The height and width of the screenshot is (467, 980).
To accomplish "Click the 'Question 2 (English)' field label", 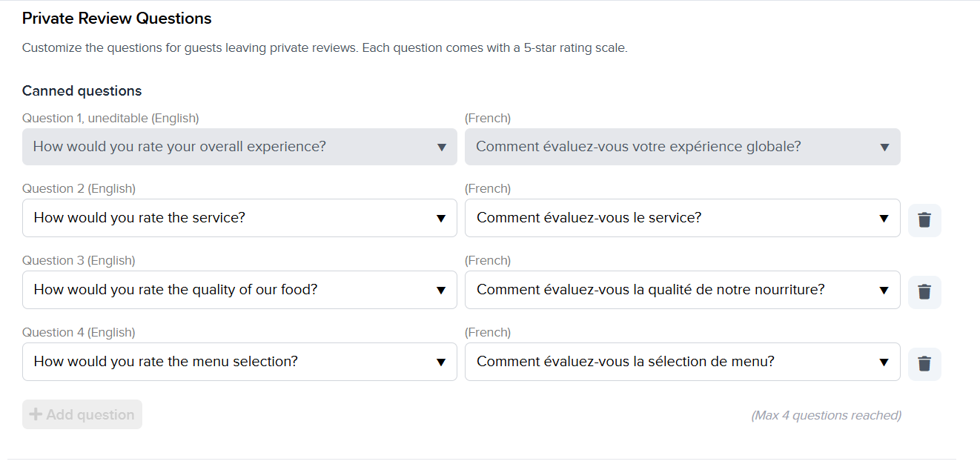I will pyautogui.click(x=79, y=188).
